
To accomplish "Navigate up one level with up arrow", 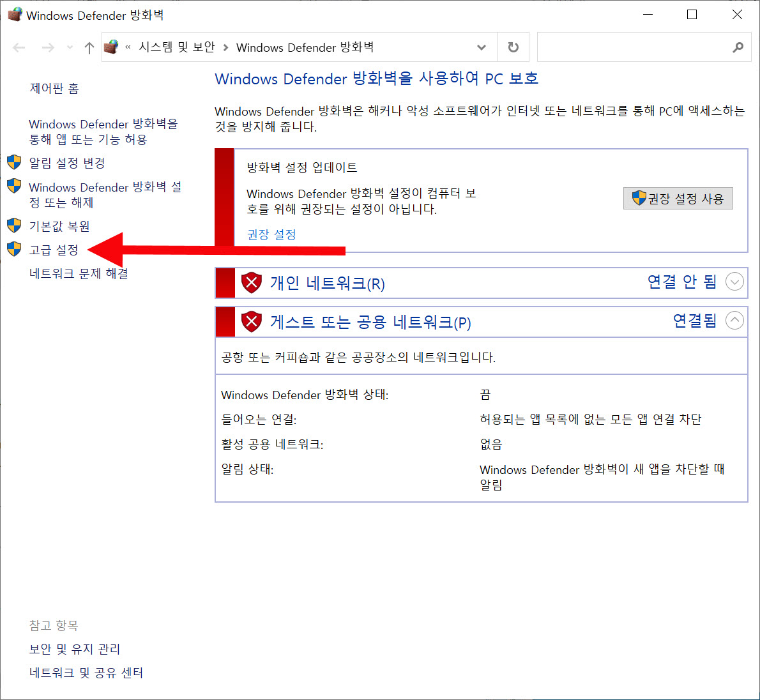I will pyautogui.click(x=89, y=47).
